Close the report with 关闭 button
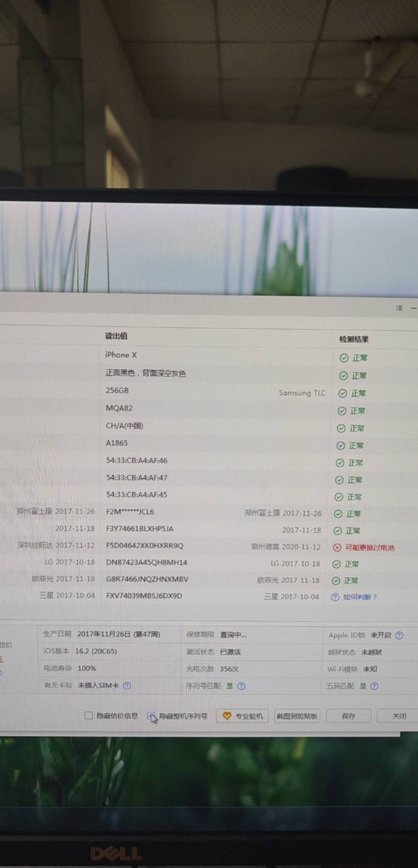This screenshot has height=868, width=418. [x=399, y=716]
